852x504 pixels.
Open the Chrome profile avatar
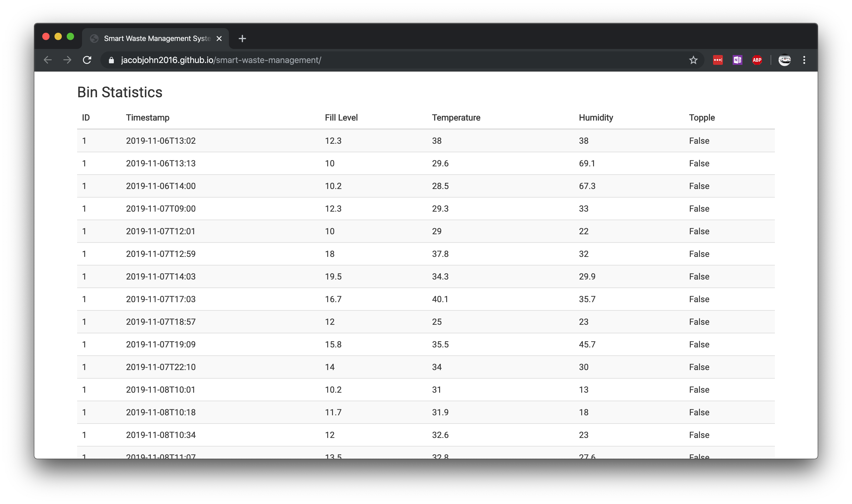click(x=784, y=60)
